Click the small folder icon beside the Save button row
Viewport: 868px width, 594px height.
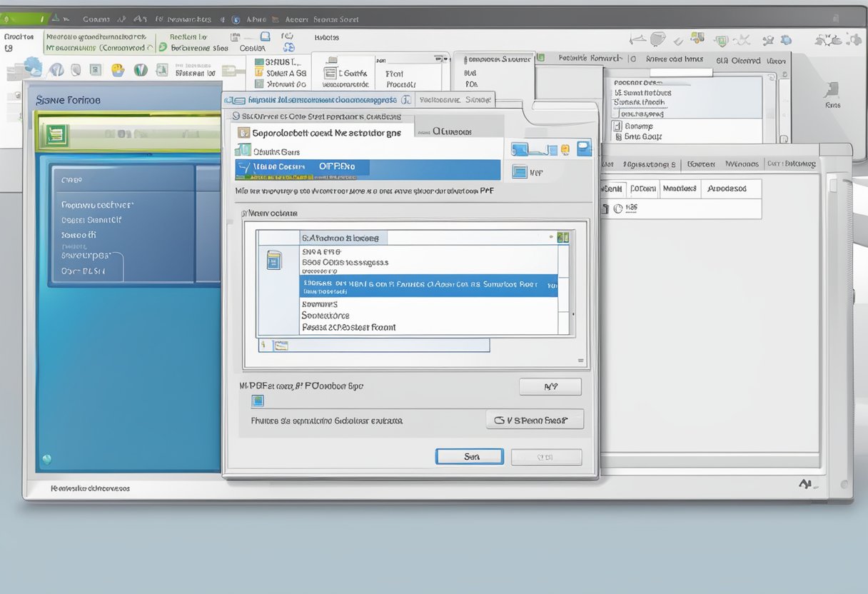[x=281, y=345]
